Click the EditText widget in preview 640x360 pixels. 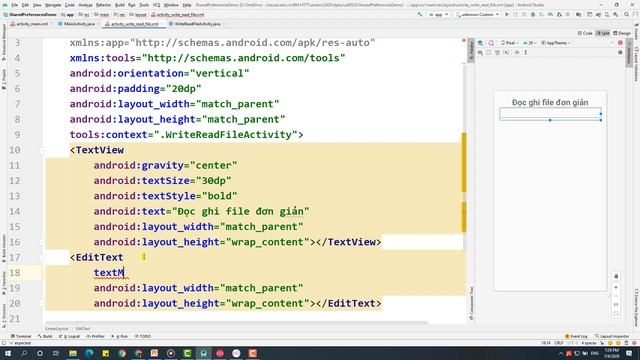550,114
